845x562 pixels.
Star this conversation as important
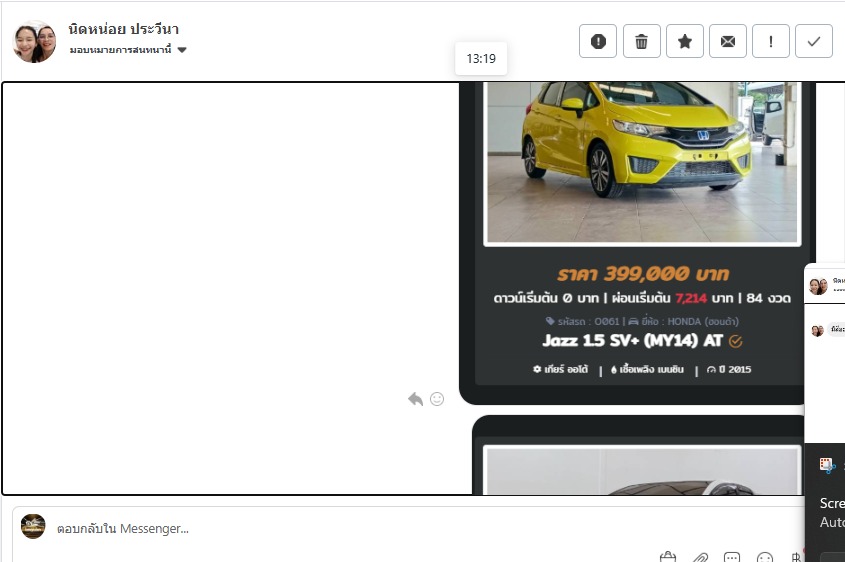(684, 41)
